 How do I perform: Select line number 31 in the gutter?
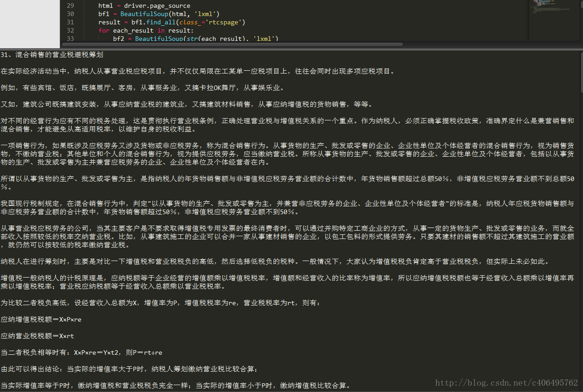pos(70,22)
